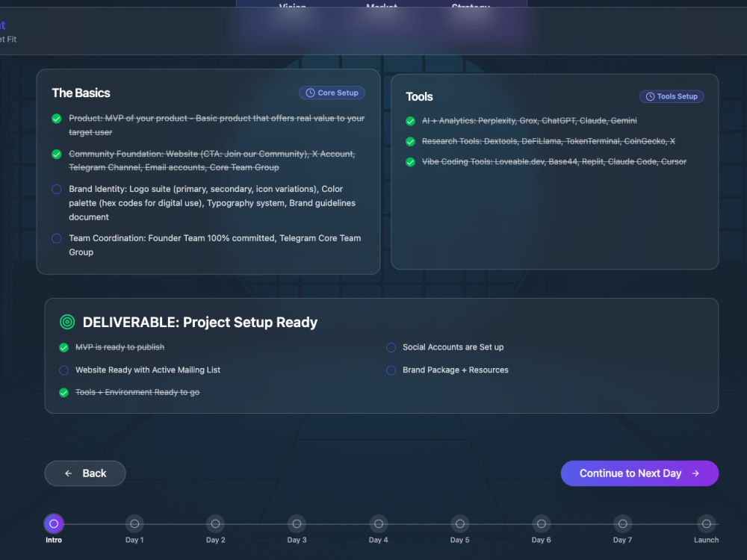Viewport: 747px width, 560px height.
Task: Uncheck the Community Foundation checklist item
Action: pos(57,155)
